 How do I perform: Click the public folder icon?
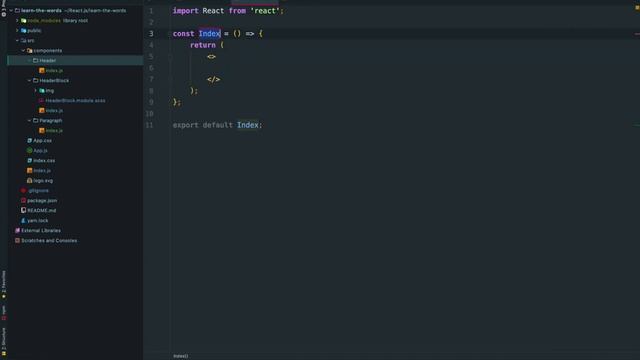[x=24, y=31]
